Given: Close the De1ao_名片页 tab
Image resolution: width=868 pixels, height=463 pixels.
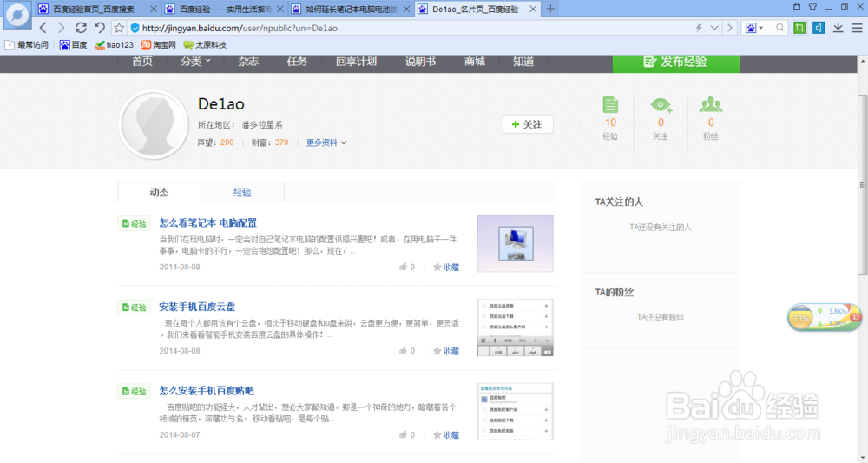Looking at the screenshot, I should point(533,9).
